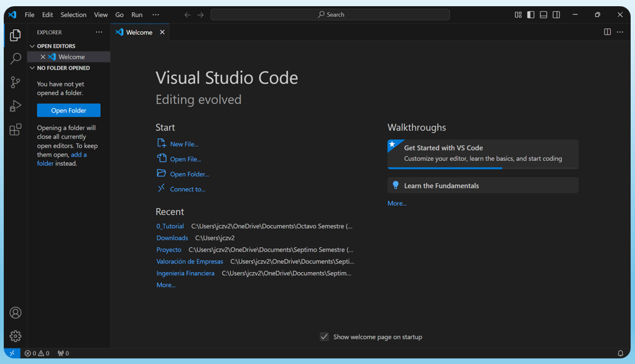Screen dimensions: 635x364
Task: Click the Get Started progress bar
Action: click(483, 168)
